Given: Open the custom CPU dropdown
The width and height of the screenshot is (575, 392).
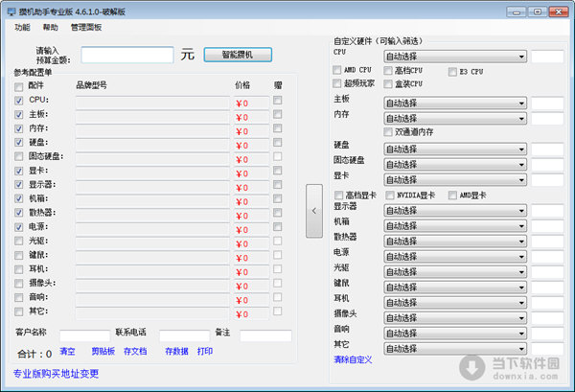Looking at the screenshot, I should pyautogui.click(x=455, y=57).
